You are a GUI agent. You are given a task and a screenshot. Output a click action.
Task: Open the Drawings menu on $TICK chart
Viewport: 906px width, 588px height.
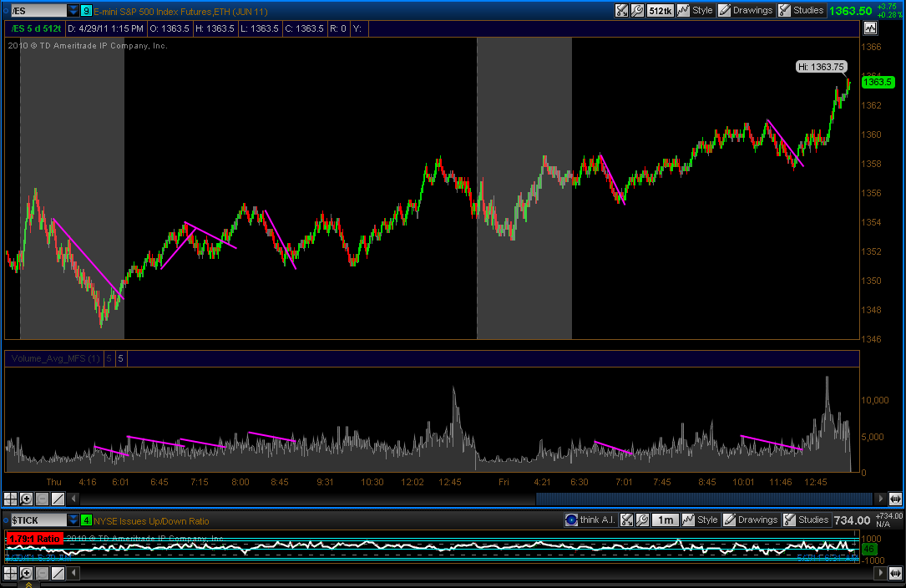[752, 520]
